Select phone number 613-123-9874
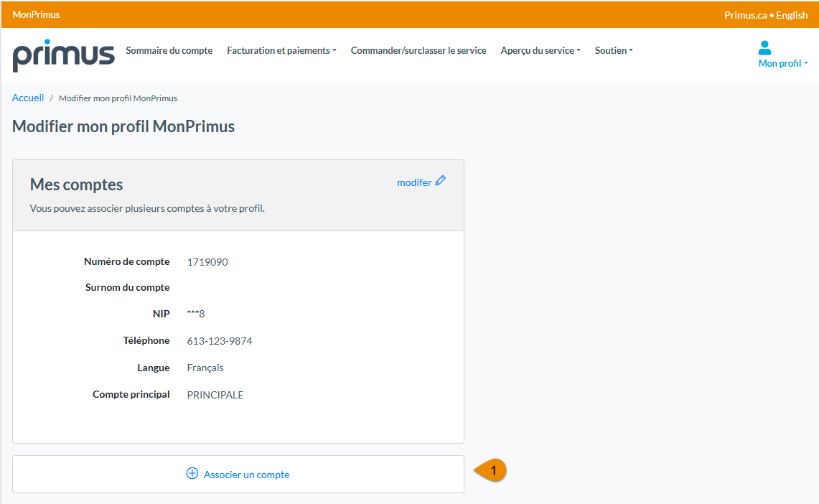 tap(220, 341)
